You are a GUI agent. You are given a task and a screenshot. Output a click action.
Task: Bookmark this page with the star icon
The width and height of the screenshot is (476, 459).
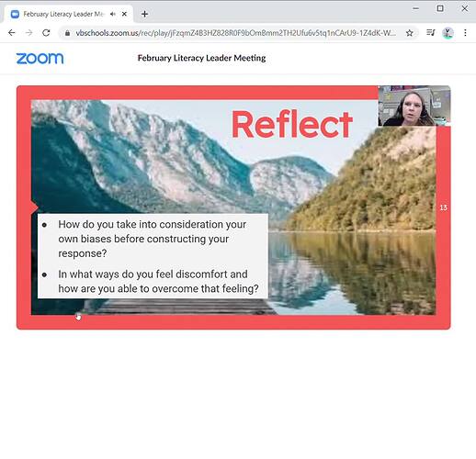tap(409, 33)
